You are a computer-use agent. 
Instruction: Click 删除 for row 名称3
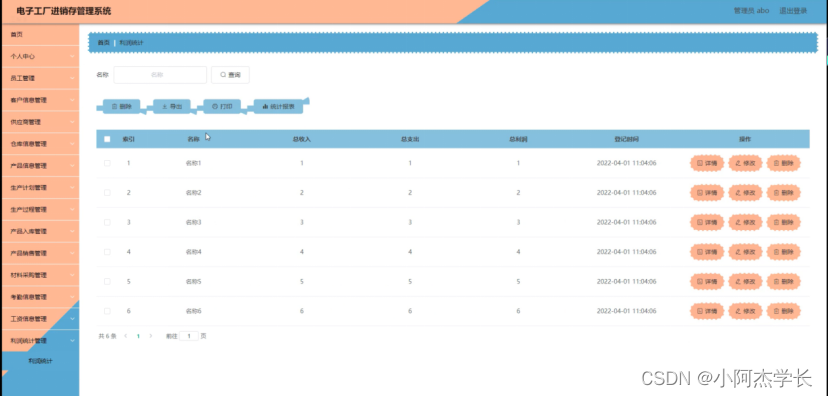(784, 222)
